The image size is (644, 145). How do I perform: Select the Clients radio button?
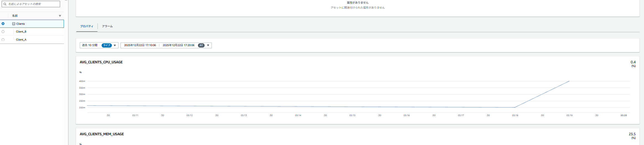coord(3,24)
